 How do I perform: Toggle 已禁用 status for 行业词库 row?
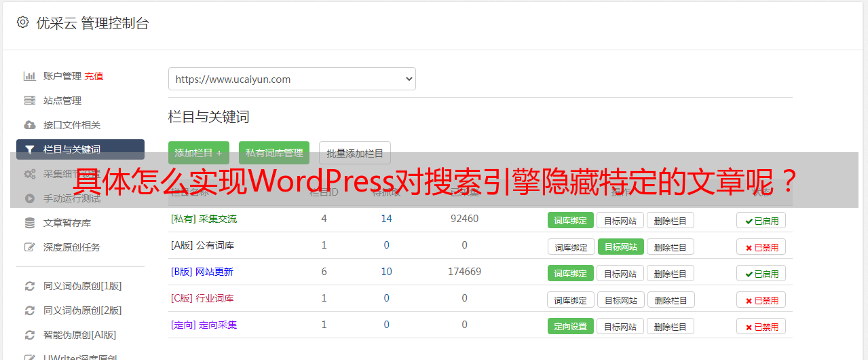pos(761,300)
